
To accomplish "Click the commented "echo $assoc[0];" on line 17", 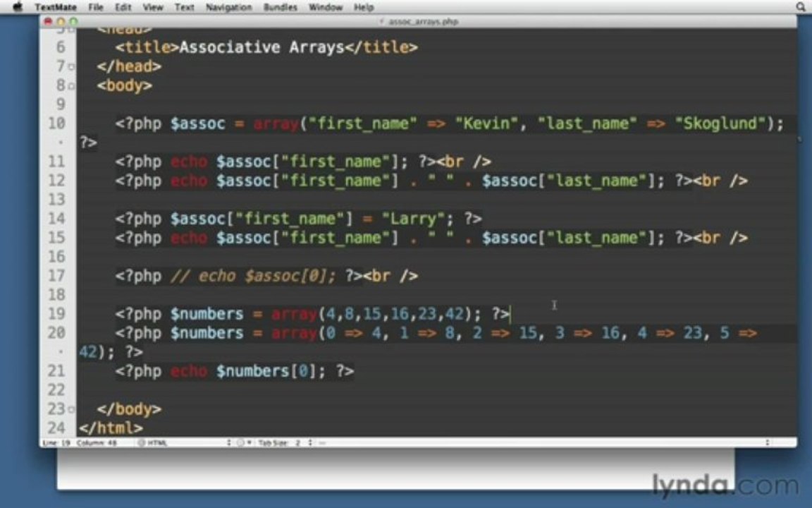I will pyautogui.click(x=267, y=276).
